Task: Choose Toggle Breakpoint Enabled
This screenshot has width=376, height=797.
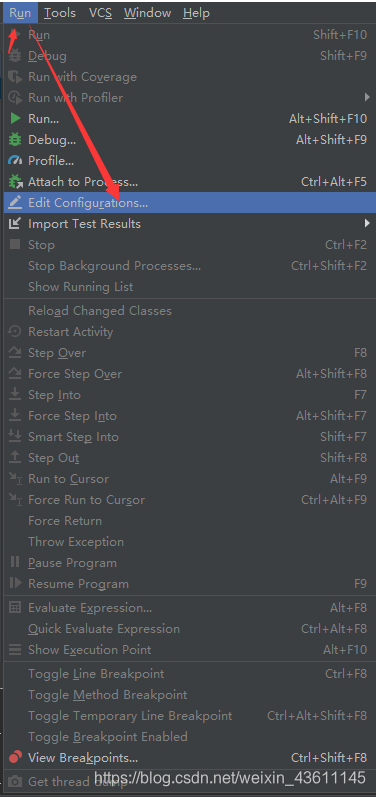Action: click(190, 737)
